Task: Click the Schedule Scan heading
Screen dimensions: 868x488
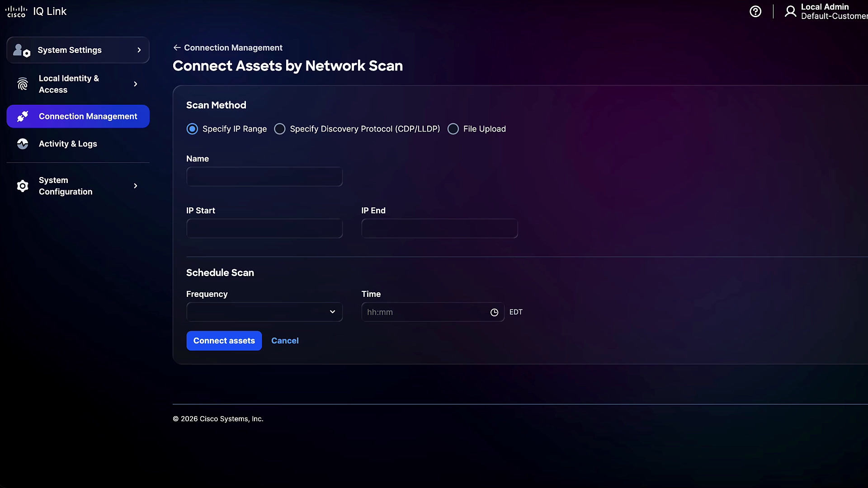Action: coord(220,272)
